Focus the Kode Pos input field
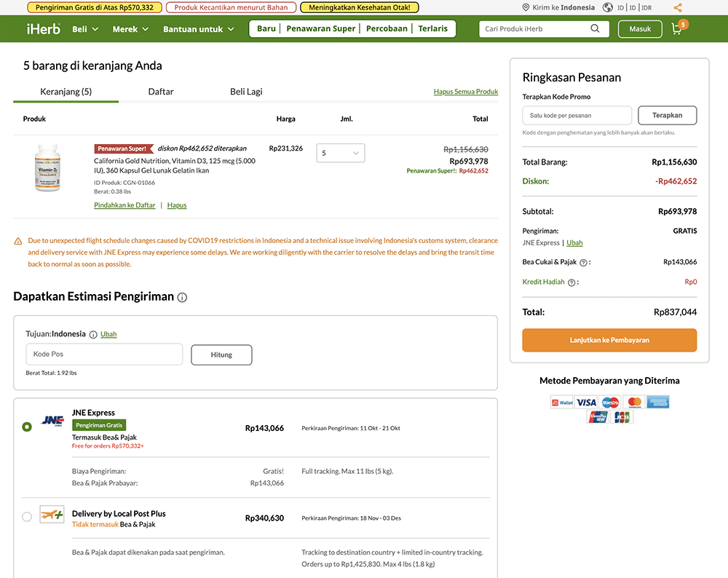 tap(104, 355)
